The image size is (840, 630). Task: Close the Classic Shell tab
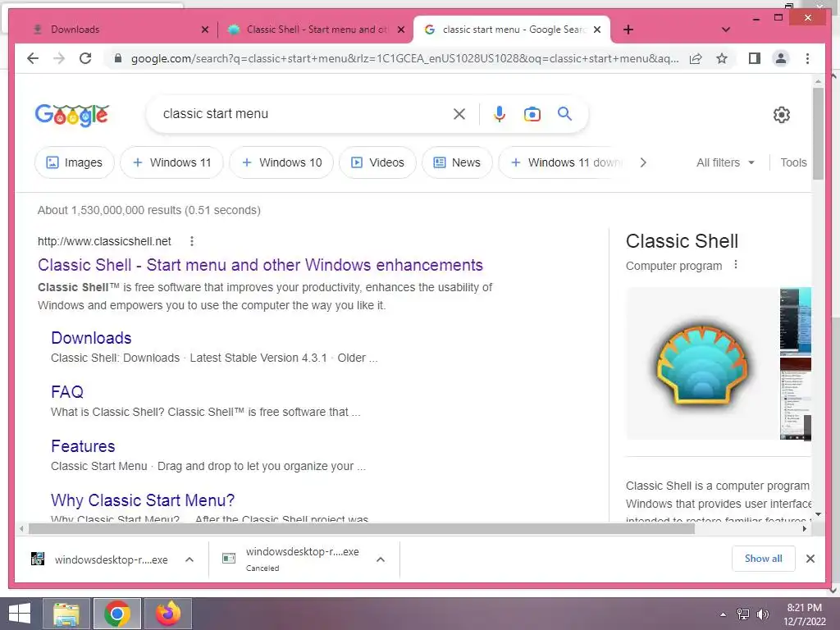400,30
